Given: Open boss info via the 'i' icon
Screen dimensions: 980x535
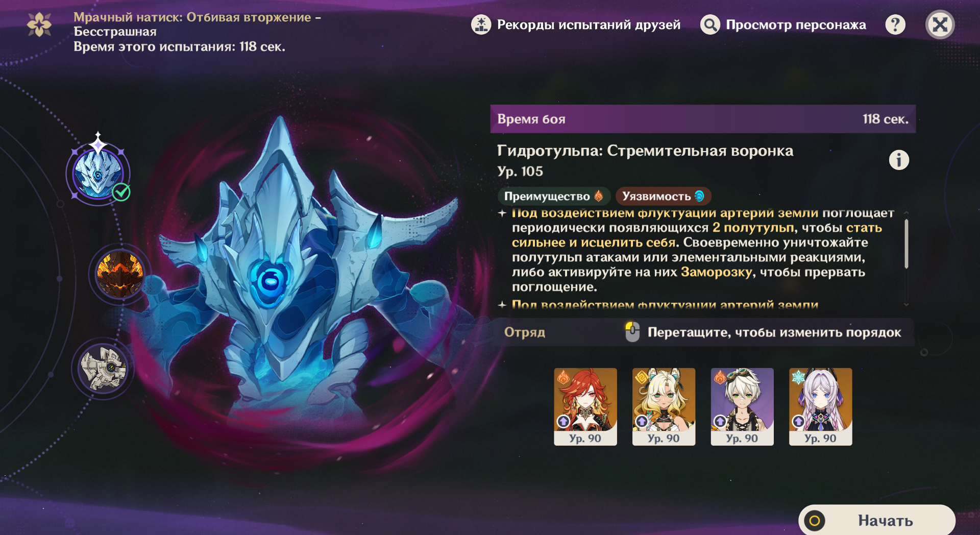Looking at the screenshot, I should point(899,160).
